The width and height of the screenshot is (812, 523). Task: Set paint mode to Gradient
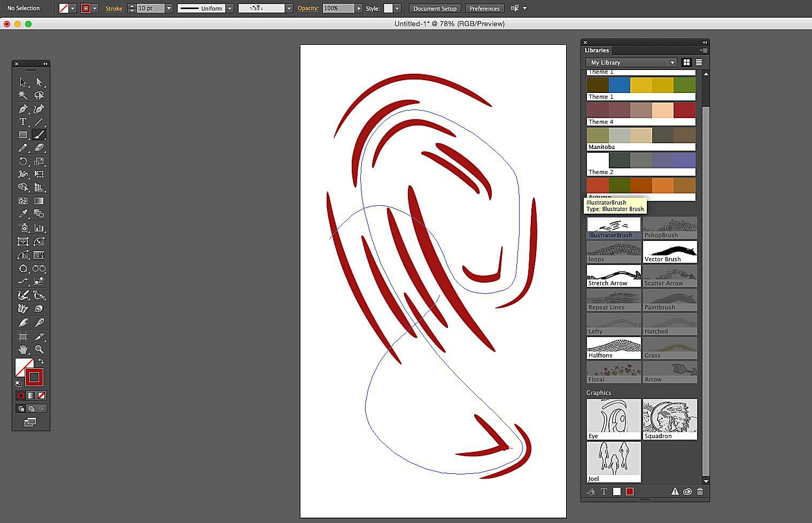(31, 395)
